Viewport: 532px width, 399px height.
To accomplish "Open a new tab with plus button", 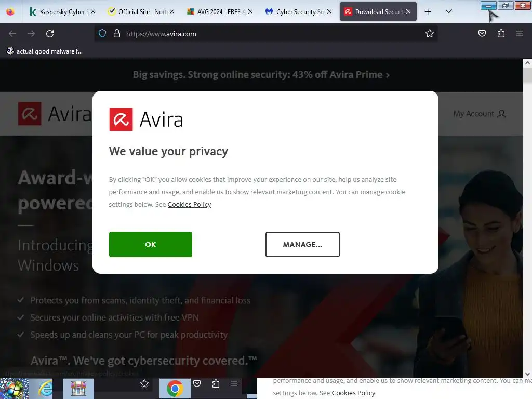I will [x=428, y=12].
